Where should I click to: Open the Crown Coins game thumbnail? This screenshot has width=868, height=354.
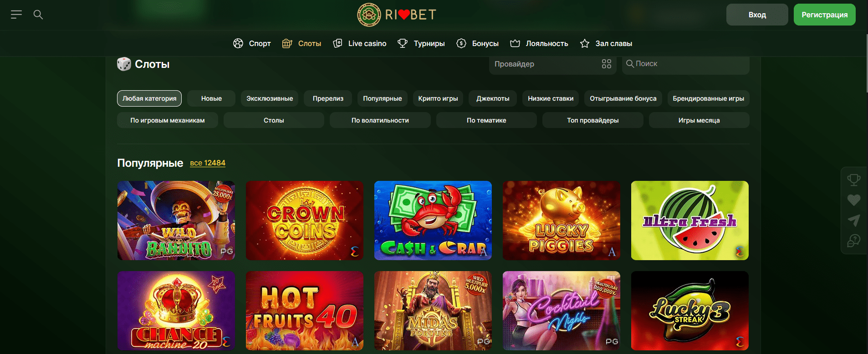pos(305,221)
